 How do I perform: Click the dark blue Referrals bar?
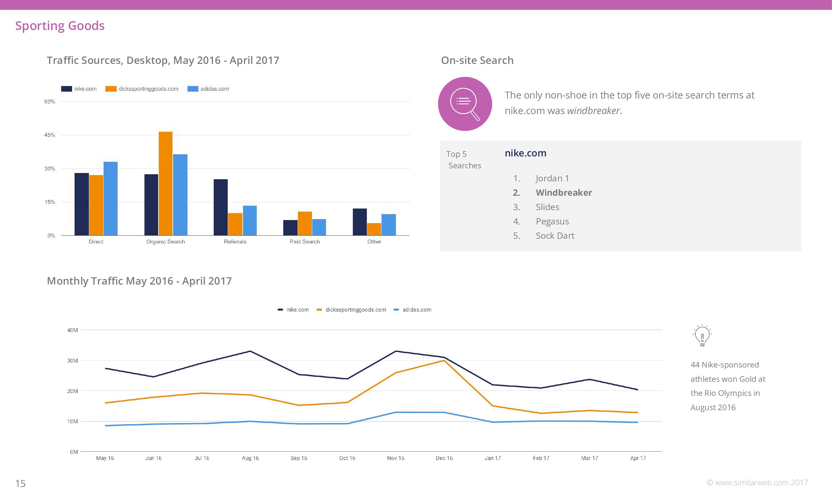[221, 207]
